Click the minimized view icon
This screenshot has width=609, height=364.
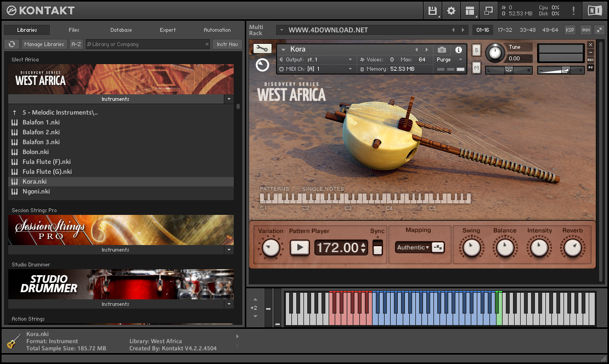coord(489,10)
